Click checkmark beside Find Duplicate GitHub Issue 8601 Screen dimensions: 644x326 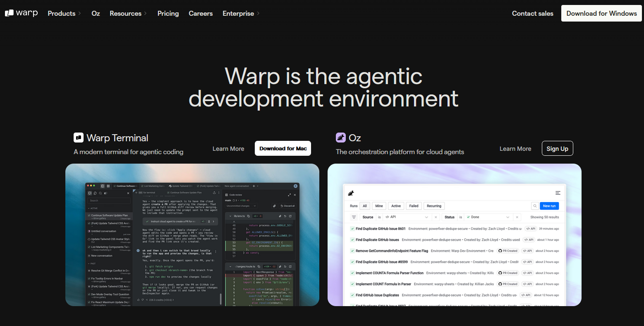[352, 229]
